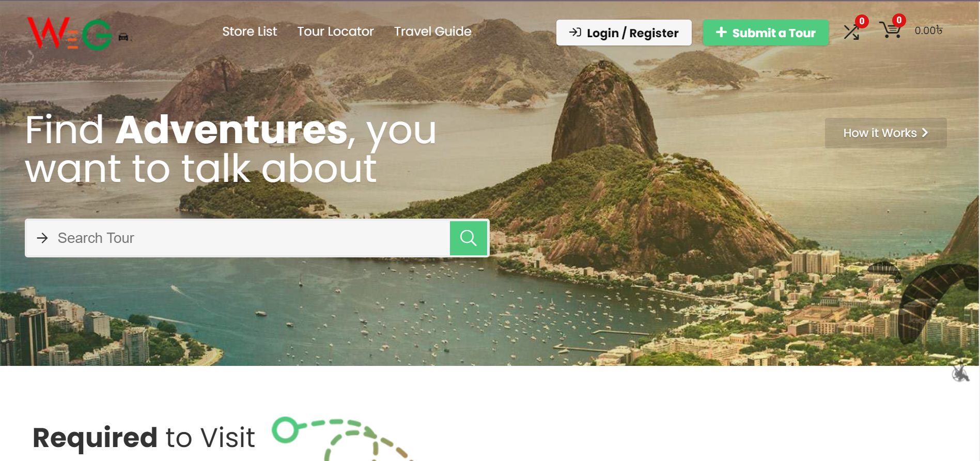
Task: Click the paraglider icon at right edge
Action: pos(960,372)
